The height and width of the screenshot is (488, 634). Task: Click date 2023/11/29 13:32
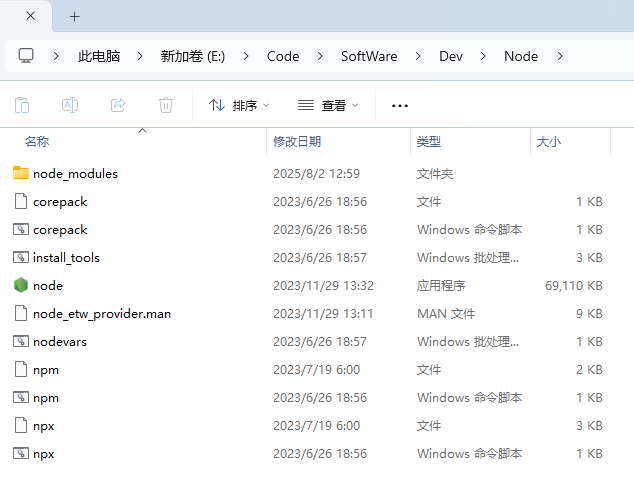coord(323,285)
